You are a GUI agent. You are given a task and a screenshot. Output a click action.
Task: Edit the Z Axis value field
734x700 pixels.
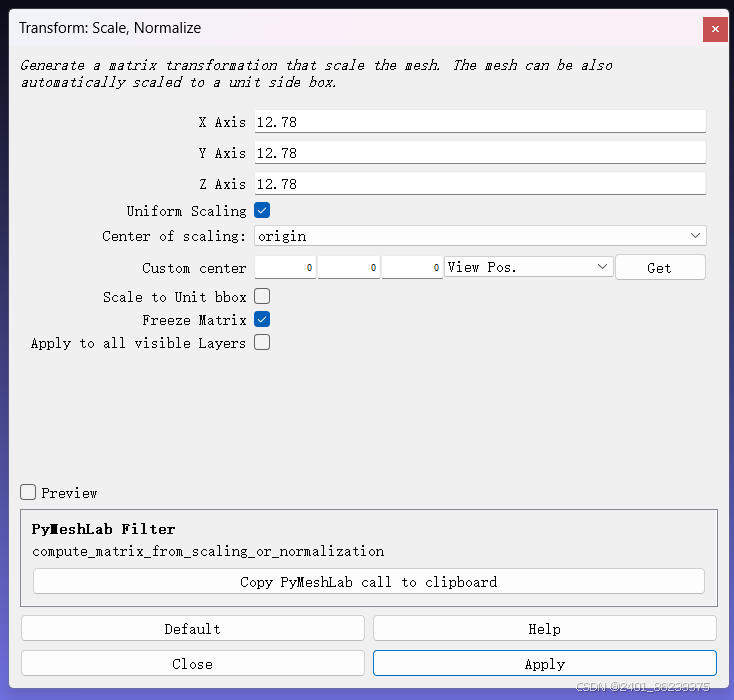point(480,184)
